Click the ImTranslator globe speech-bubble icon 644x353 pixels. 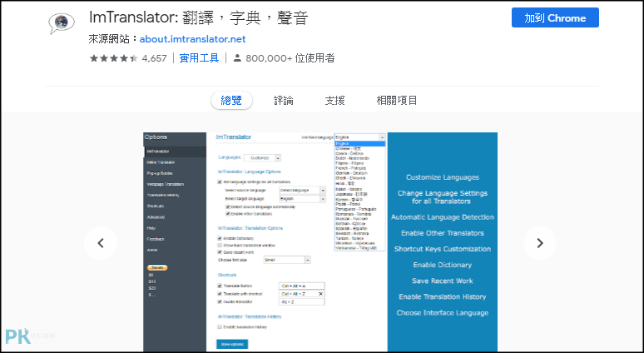(62, 23)
